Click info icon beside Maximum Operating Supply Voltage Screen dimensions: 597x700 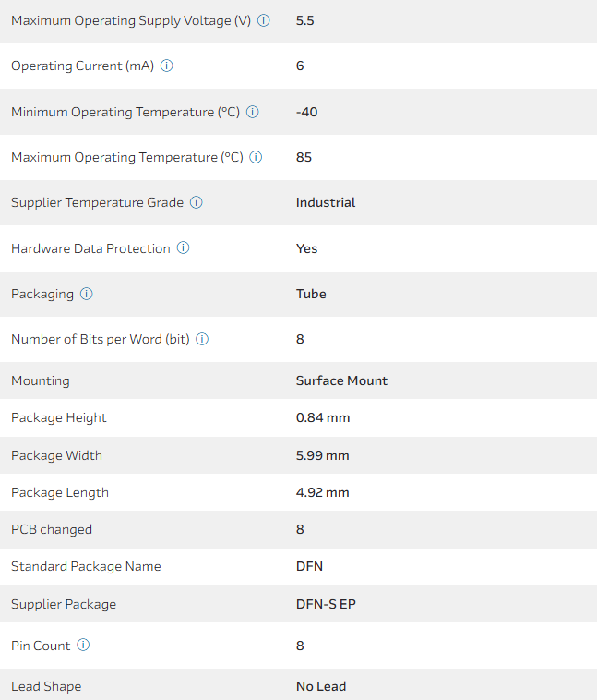(x=264, y=20)
